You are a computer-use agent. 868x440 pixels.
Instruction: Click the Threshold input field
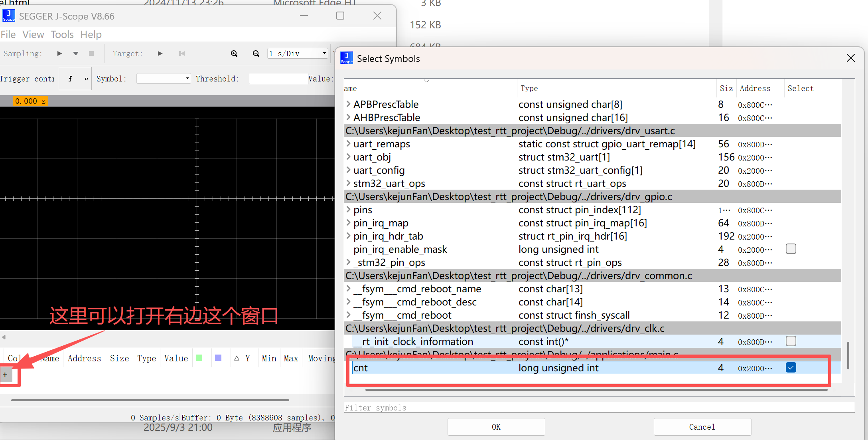pos(279,79)
